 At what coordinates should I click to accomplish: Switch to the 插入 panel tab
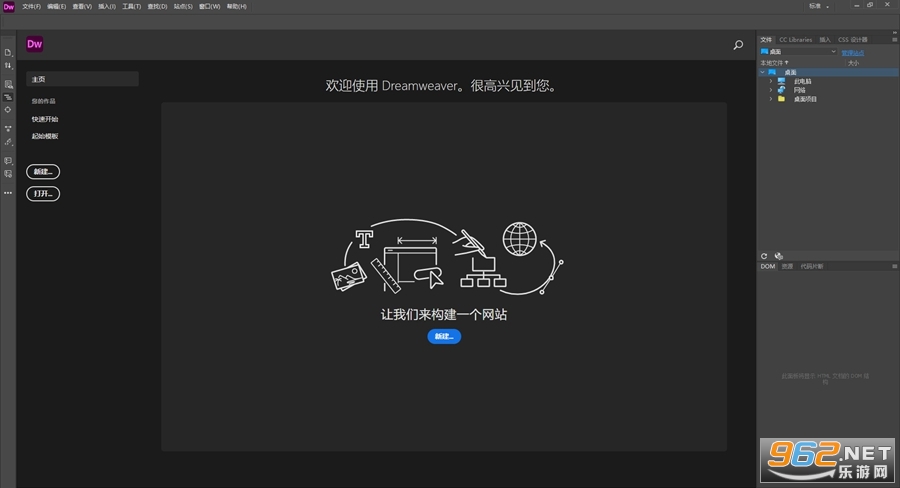pos(825,40)
